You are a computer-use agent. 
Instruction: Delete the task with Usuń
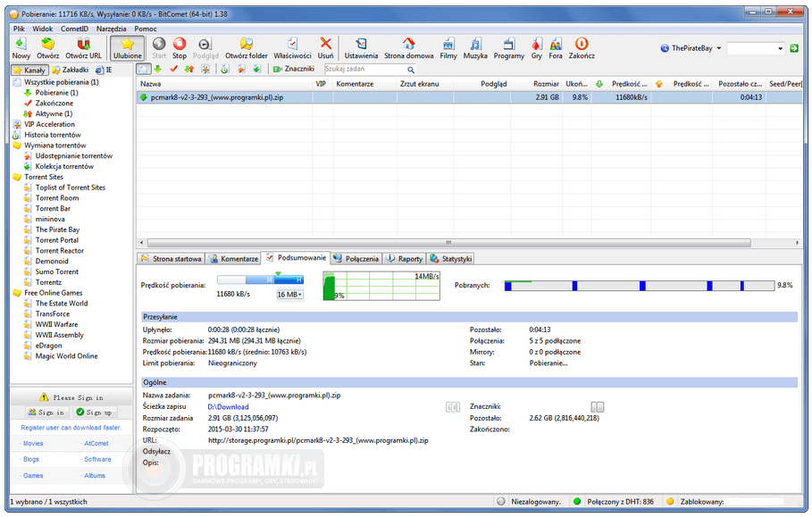[326, 48]
